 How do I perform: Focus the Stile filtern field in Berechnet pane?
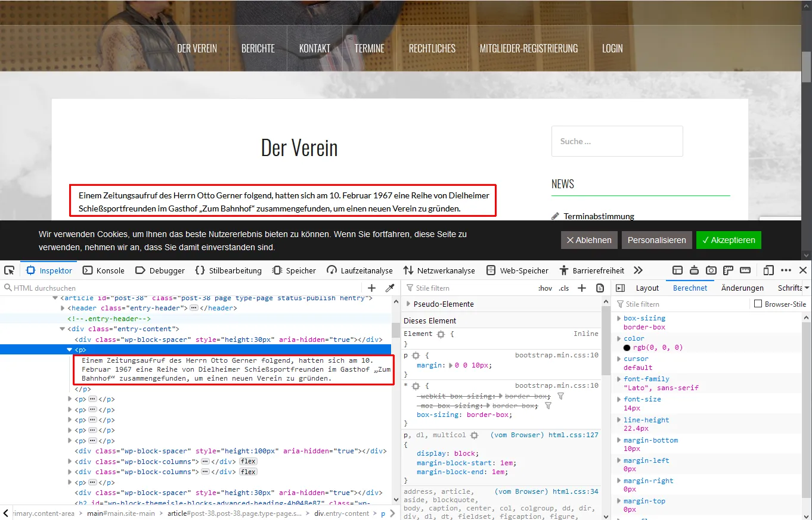coord(683,304)
